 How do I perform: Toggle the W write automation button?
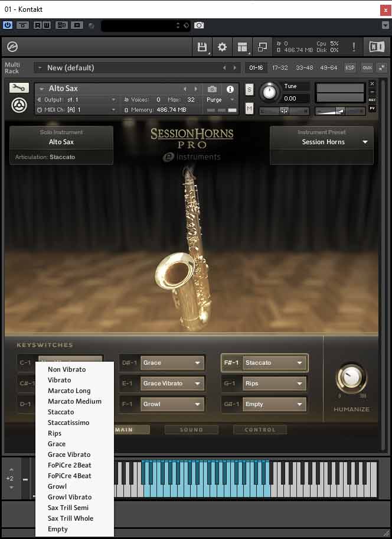tap(46, 25)
